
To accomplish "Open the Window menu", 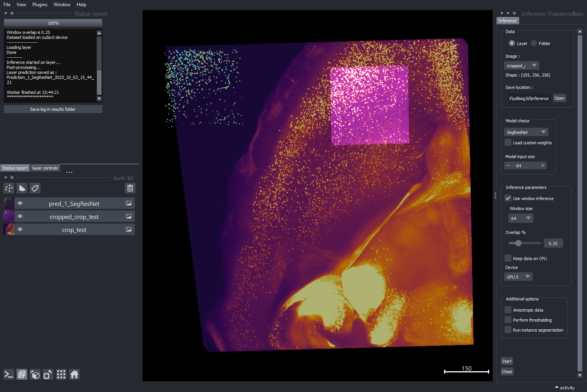I will pos(62,5).
